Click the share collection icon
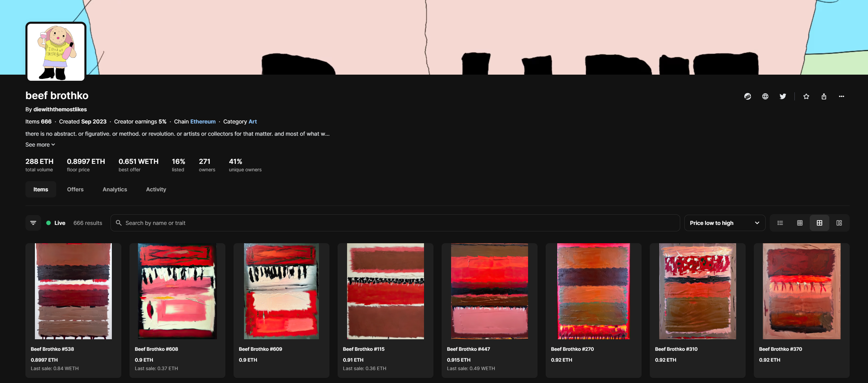Viewport: 868px width, 383px height. coord(824,96)
